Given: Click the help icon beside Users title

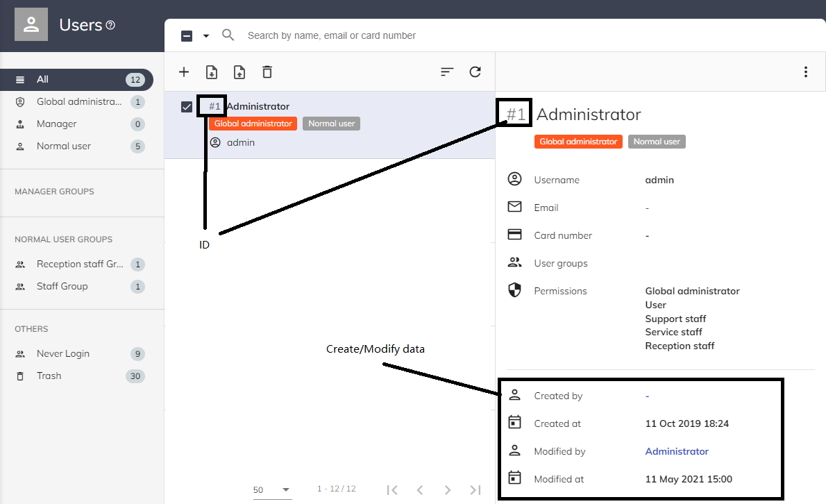Looking at the screenshot, I should [110, 26].
